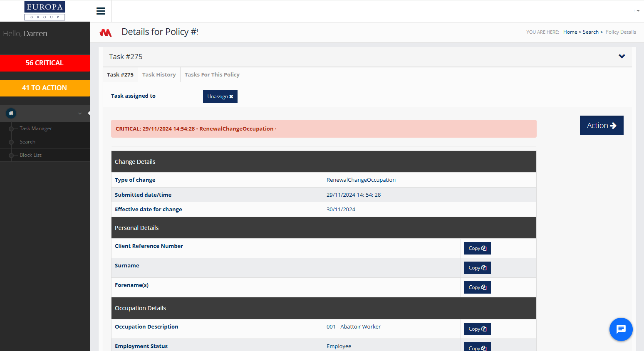
Task: Open the top-right user dropdown arrow
Action: [638, 11]
